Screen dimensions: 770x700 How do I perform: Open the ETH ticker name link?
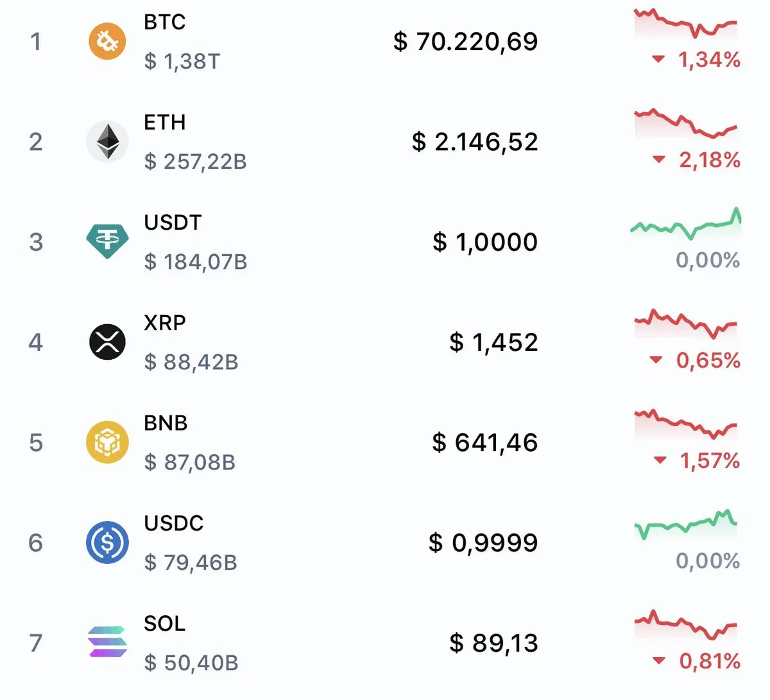165,122
